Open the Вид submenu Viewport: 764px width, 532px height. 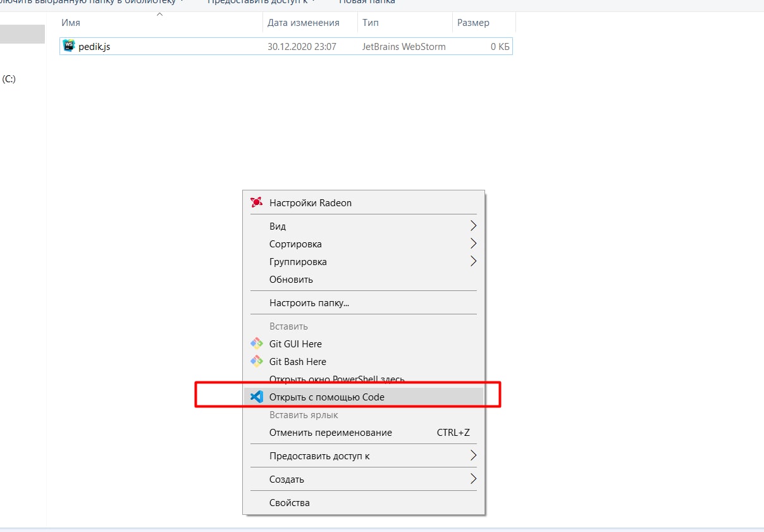[x=364, y=226]
